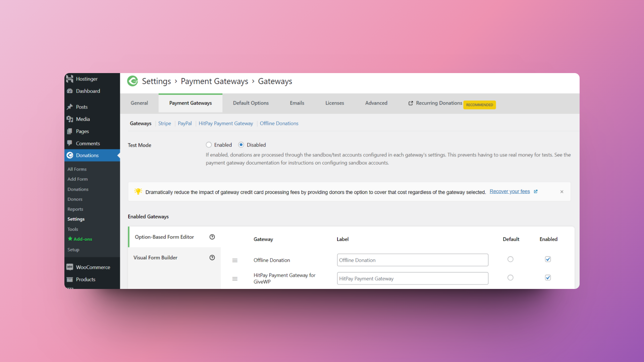This screenshot has height=362, width=644.
Task: Click the Posts pin icon
Action: [x=70, y=107]
